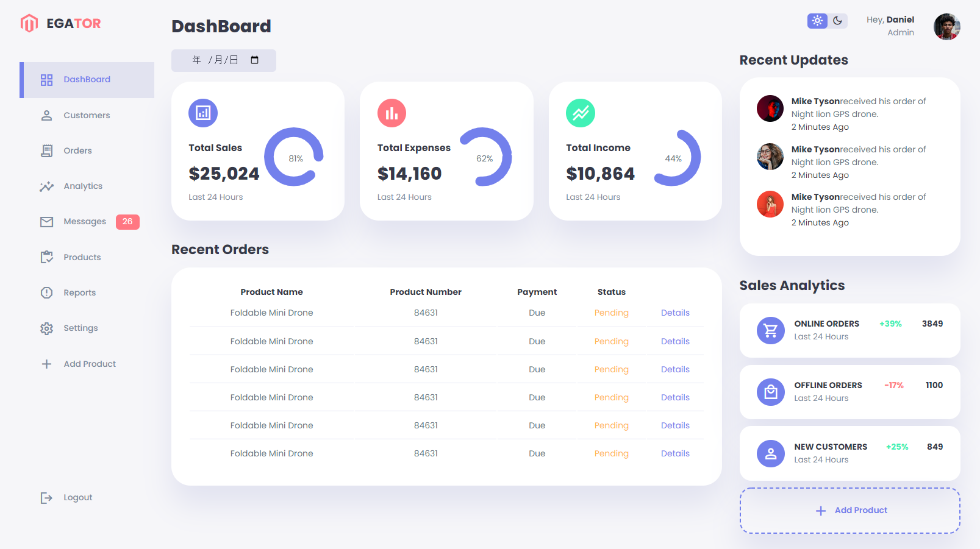Click the Online Orders shopping cart icon
The height and width of the screenshot is (549, 980).
coord(771,330)
